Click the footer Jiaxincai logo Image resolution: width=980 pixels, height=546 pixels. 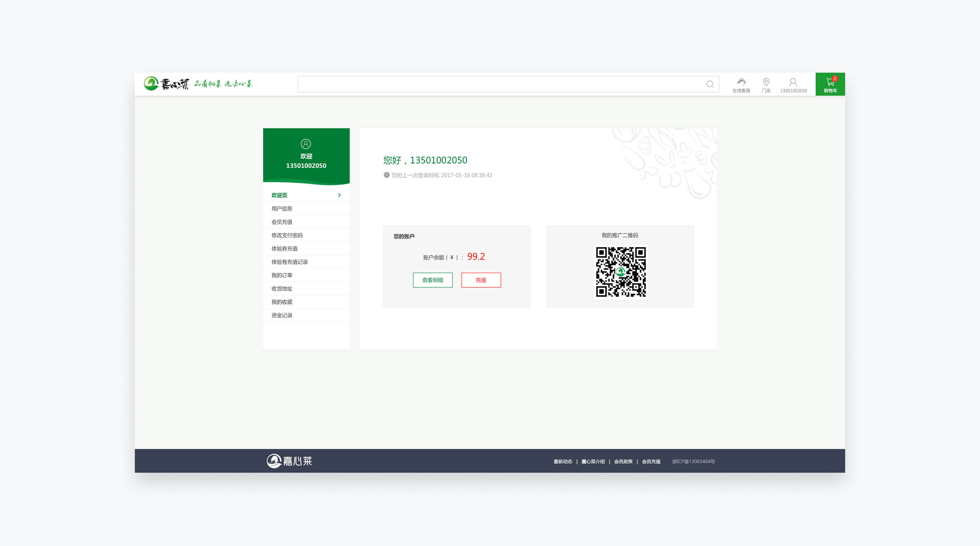289,461
